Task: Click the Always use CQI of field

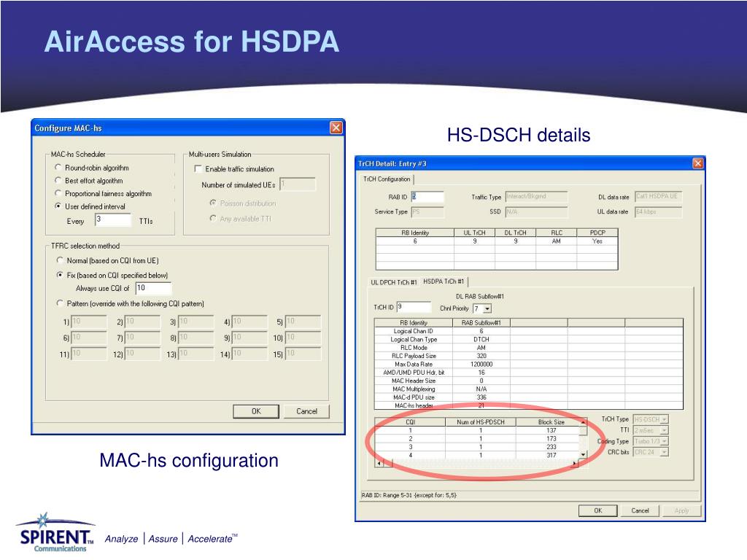Action: point(153,288)
